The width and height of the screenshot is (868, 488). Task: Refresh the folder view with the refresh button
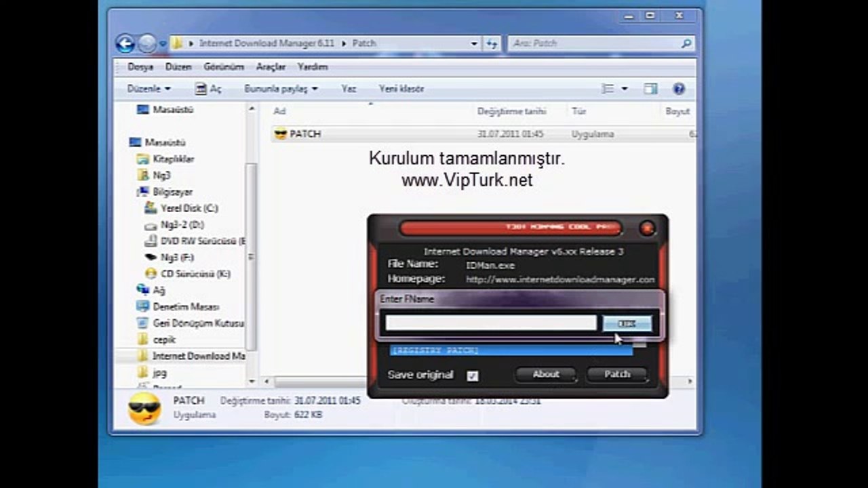[x=492, y=43]
